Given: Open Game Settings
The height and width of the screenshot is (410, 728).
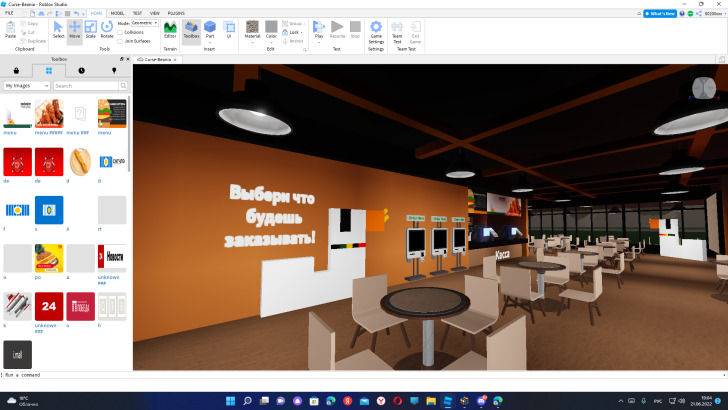Looking at the screenshot, I should tap(376, 29).
